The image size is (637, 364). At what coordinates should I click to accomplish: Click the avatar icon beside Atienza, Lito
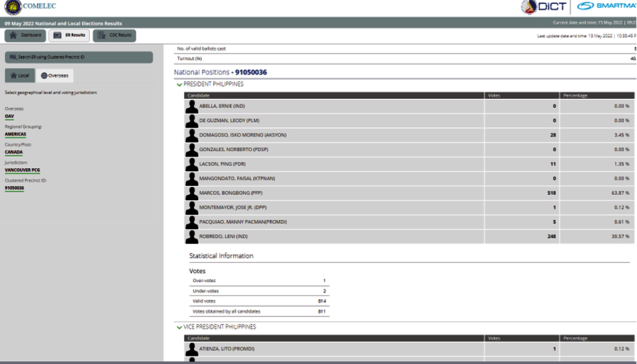(x=192, y=349)
